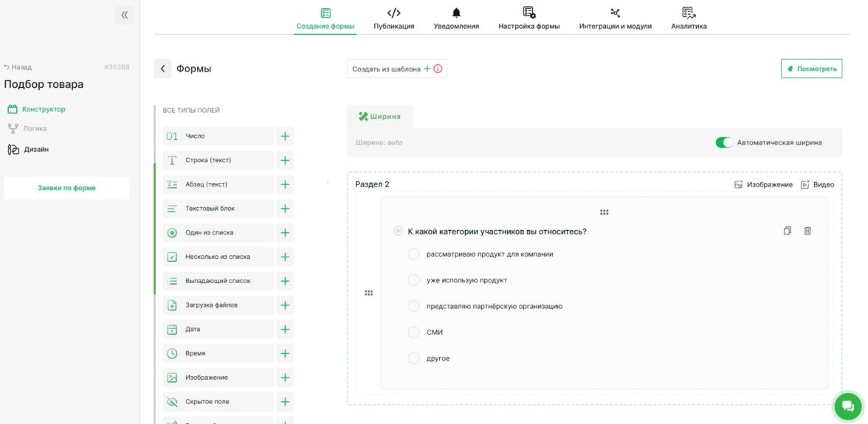
Task: Switch to the Аналитика tab
Action: coord(689,18)
